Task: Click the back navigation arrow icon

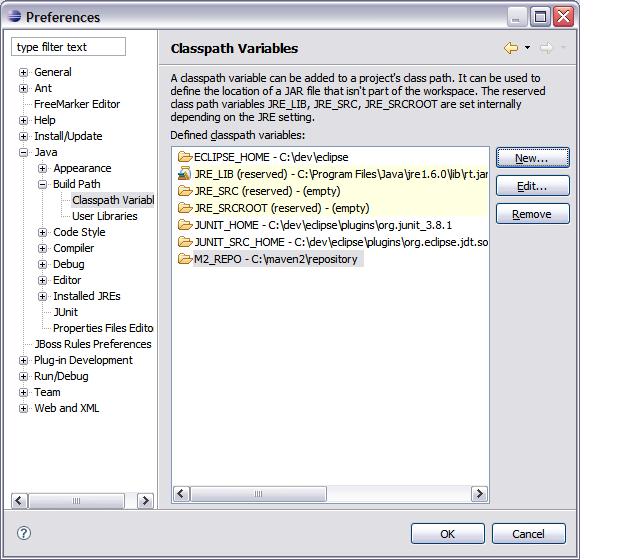Action: (x=511, y=48)
